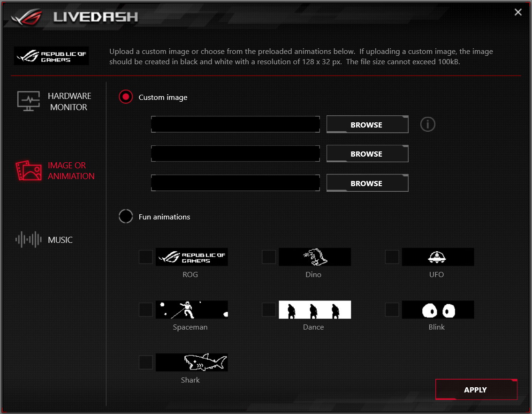Click the 'Spaceman' caption text
The height and width of the screenshot is (414, 532).
coord(190,327)
